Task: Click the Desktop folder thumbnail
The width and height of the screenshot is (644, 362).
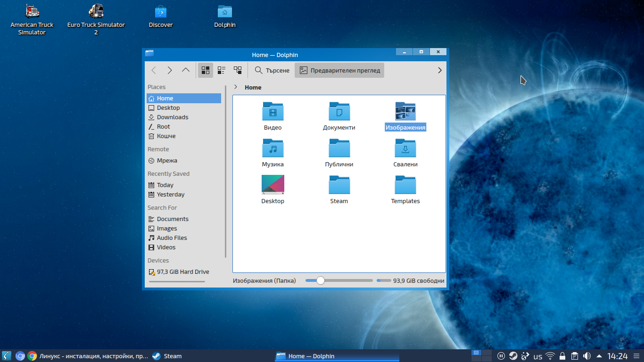Action: 273,185
